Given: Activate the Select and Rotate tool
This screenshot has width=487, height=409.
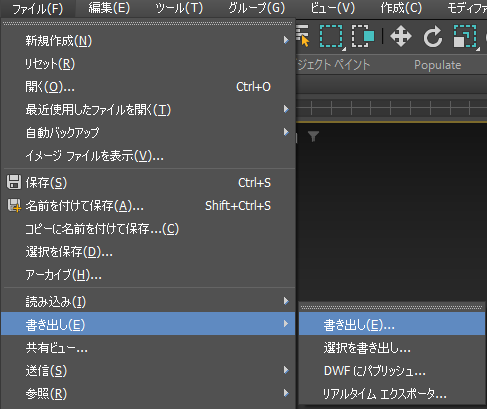Looking at the screenshot, I should [x=433, y=36].
